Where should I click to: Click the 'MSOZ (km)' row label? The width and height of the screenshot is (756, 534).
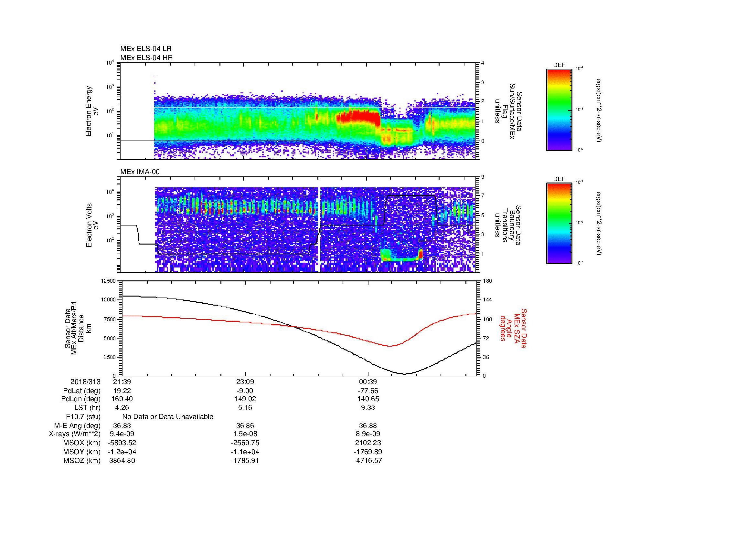(x=82, y=461)
